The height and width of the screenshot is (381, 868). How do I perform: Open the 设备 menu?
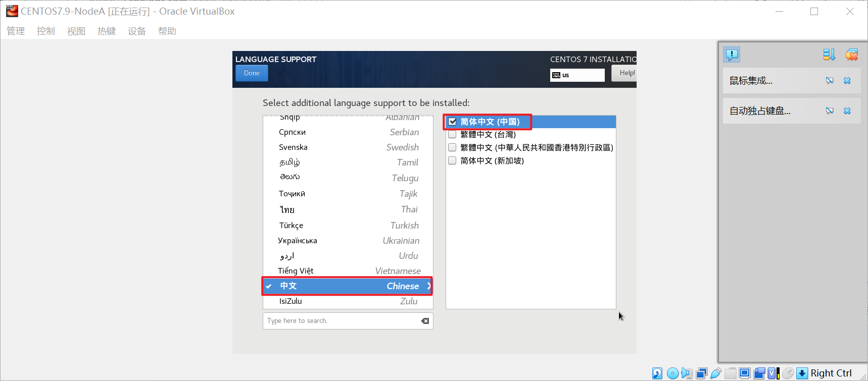137,31
